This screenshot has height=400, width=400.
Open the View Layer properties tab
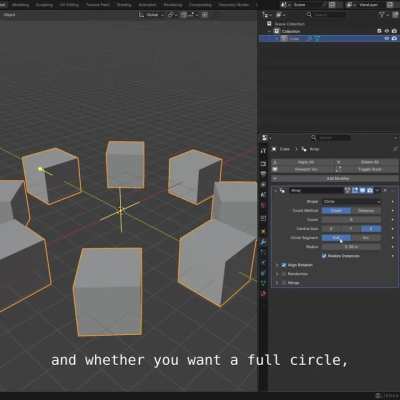click(x=263, y=184)
